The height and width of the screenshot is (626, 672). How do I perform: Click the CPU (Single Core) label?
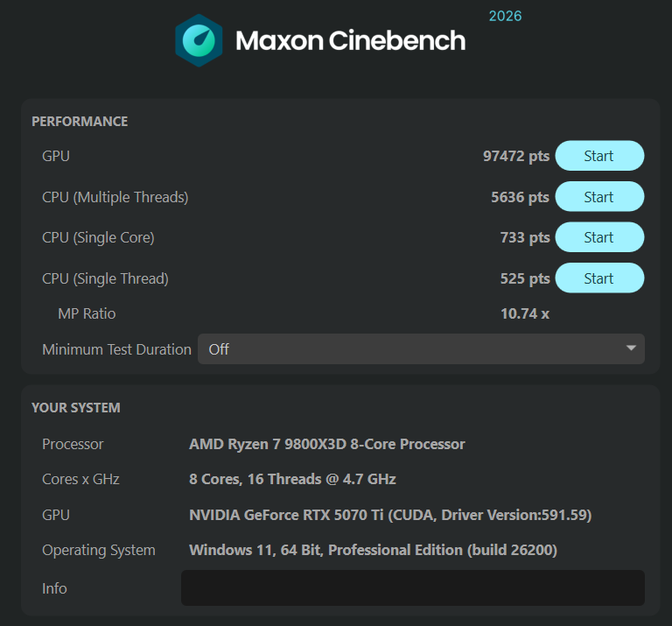98,238
